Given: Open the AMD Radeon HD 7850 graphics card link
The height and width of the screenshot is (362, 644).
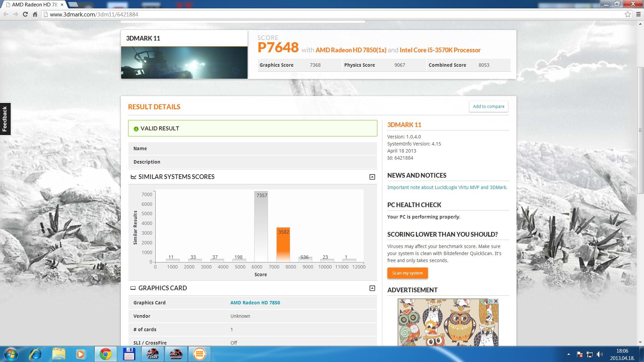Looking at the screenshot, I should click(255, 303).
